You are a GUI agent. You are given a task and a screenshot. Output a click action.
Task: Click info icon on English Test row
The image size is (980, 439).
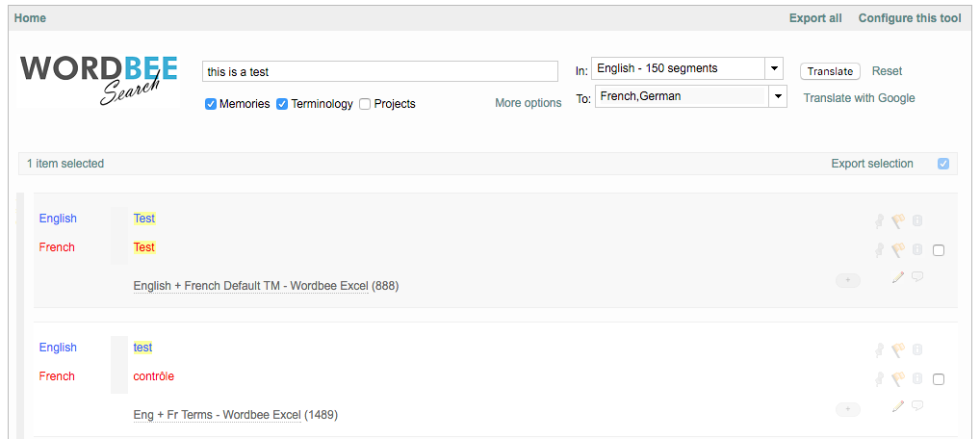[x=917, y=221]
